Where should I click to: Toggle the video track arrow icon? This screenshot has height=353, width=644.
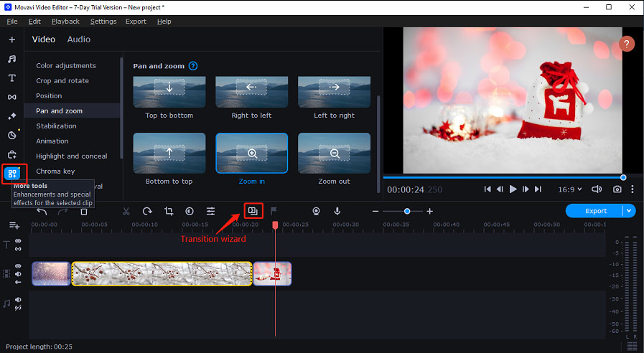[18, 282]
